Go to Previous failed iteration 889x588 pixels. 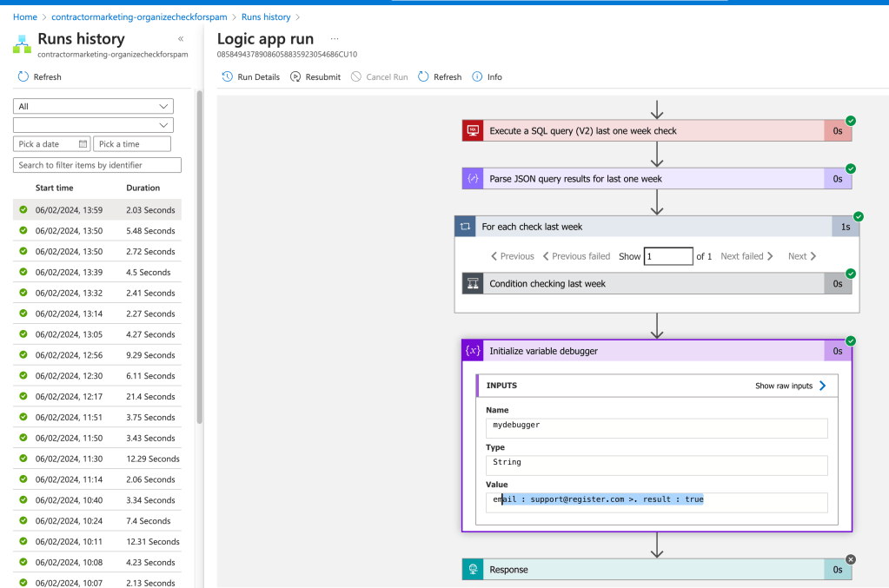[576, 256]
